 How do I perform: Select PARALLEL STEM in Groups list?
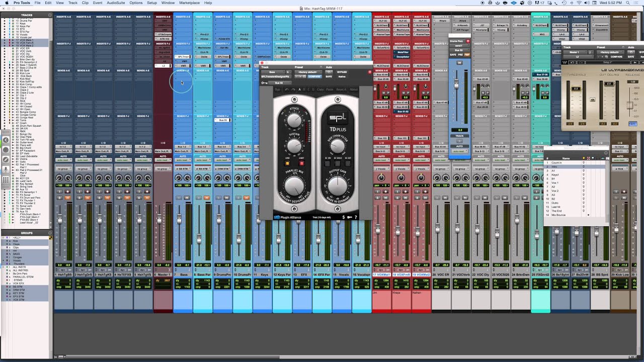[23, 276]
